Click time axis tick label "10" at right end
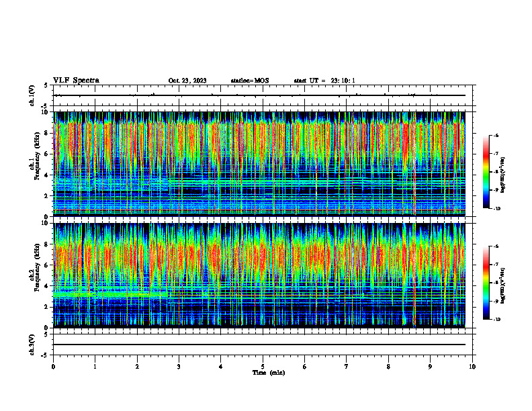532x411 pixels. pos(472,367)
